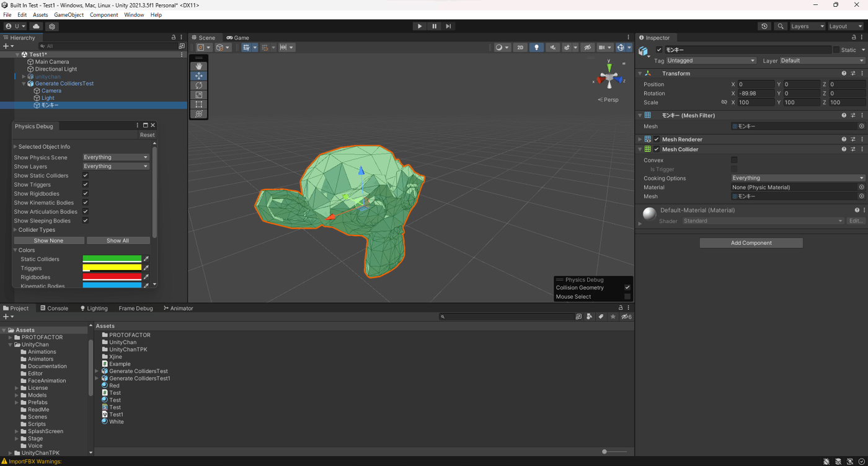Expand the Selected Object Info section
This screenshot has width=868, height=466.
tap(44, 147)
